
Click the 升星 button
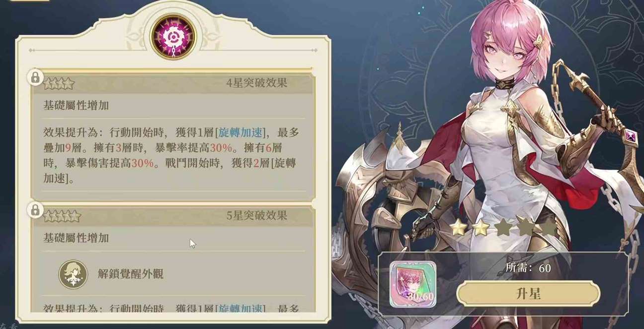point(528,294)
